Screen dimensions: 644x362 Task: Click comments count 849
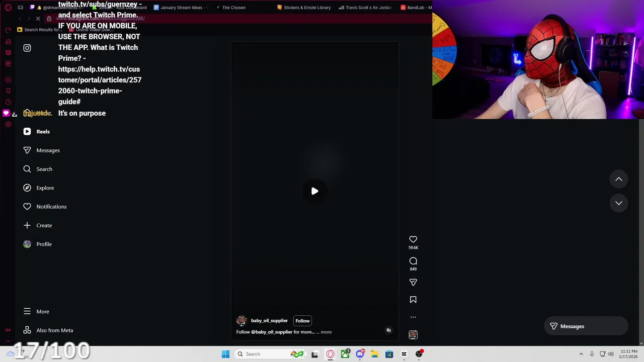tap(413, 269)
